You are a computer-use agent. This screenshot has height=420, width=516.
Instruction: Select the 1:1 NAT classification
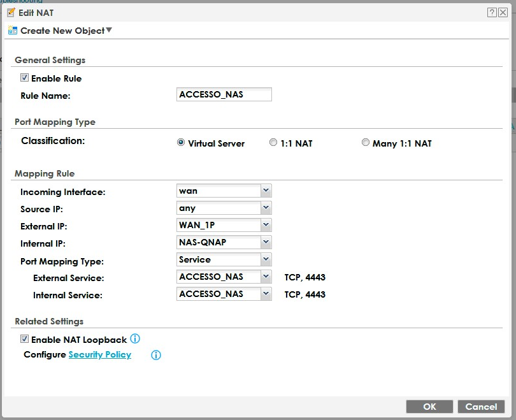coord(273,143)
